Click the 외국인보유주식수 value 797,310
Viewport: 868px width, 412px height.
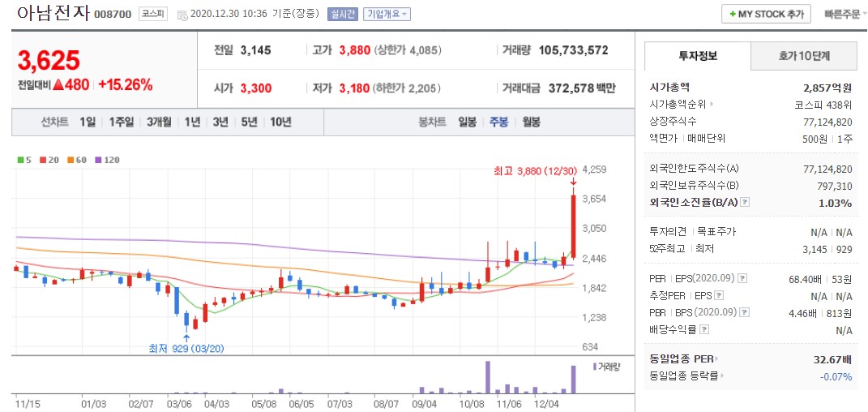pos(835,186)
